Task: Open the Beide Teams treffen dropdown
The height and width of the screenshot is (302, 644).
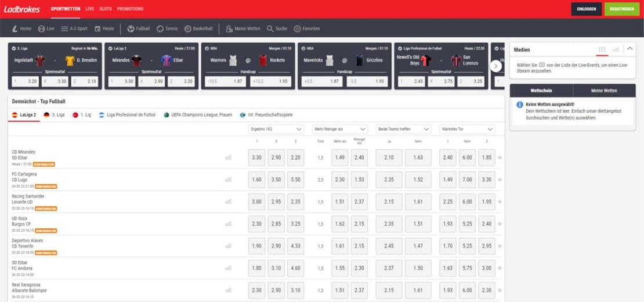Action: coord(403,129)
